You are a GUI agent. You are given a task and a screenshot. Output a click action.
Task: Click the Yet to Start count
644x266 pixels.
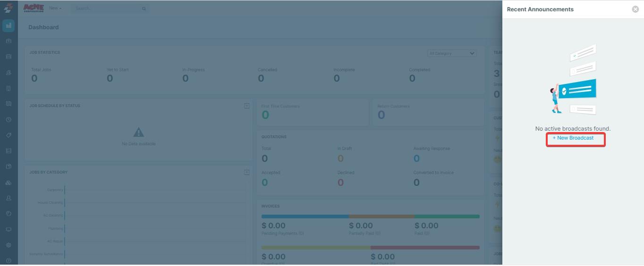pos(110,78)
